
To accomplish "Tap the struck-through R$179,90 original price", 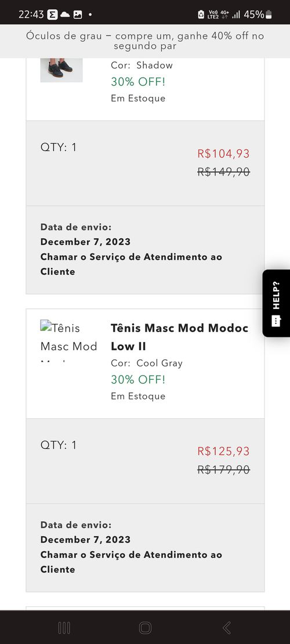I will pos(223,470).
